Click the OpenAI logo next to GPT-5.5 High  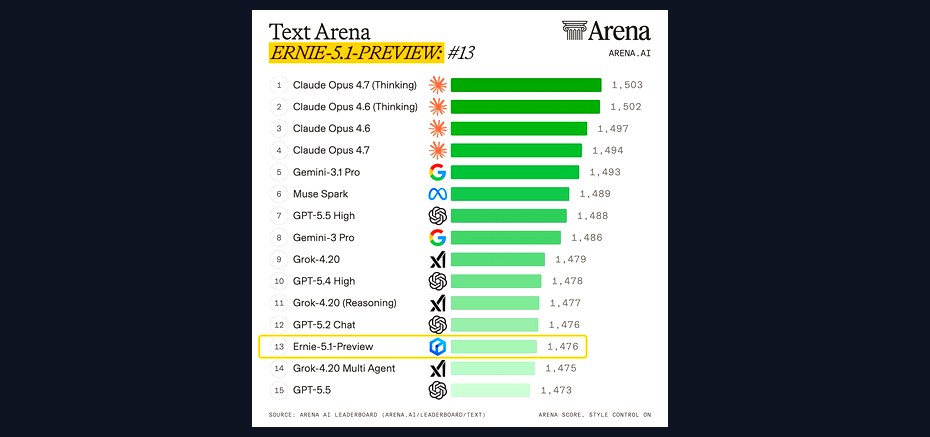[438, 216]
